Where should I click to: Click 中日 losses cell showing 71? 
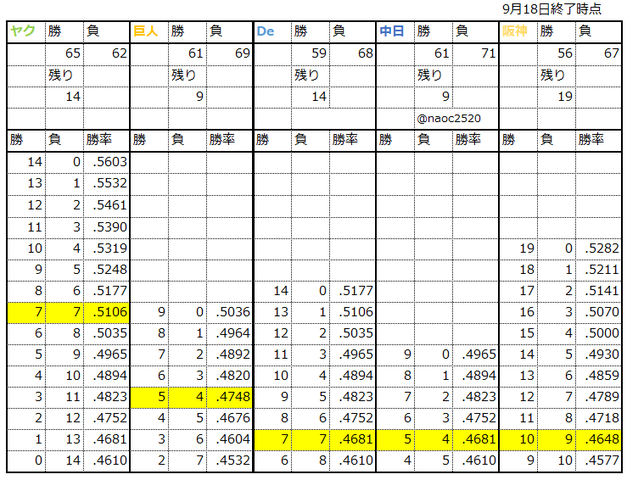(476, 53)
